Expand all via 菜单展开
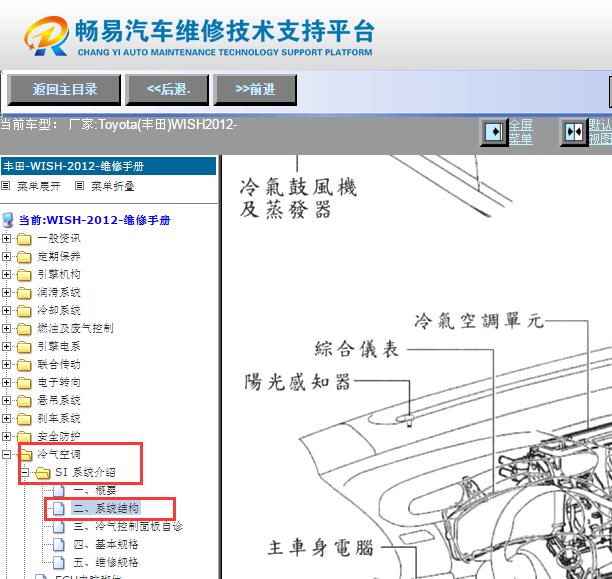The width and height of the screenshot is (612, 579). coord(39,186)
